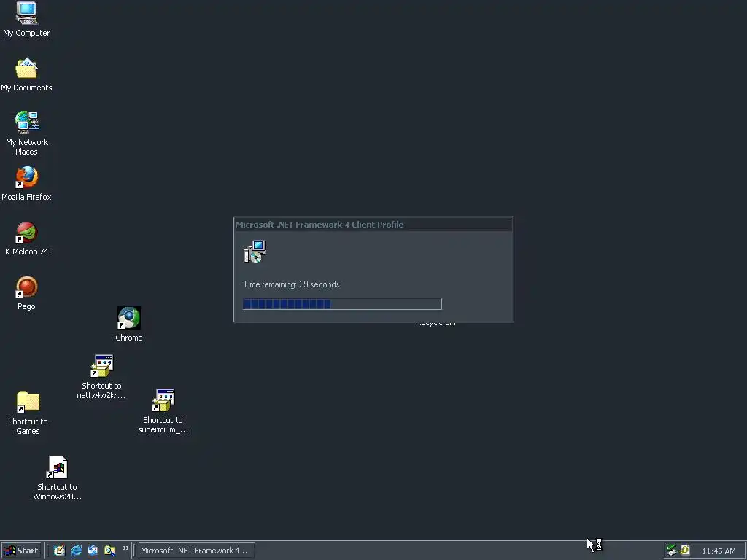Launch Outlook Express from Quick Launch

(93, 551)
